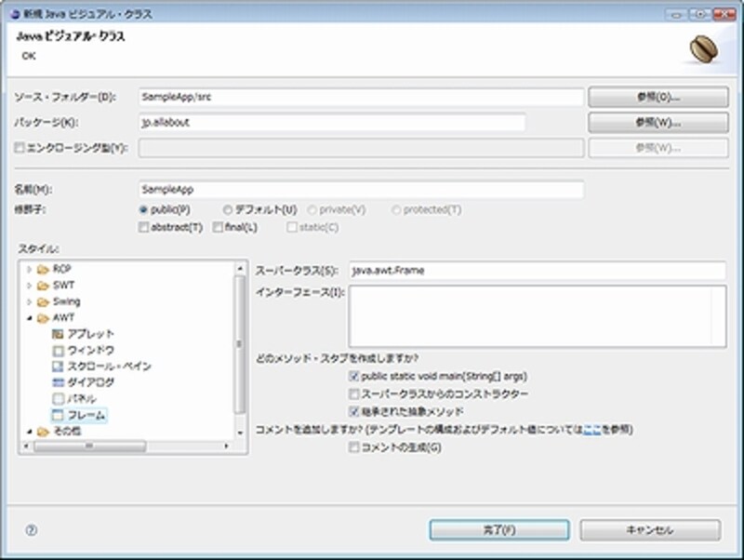Viewport: 744px width, 560px height.
Task: Enable スーパークラスからのコンストラクター checkbox
Action: pyautogui.click(x=353, y=393)
